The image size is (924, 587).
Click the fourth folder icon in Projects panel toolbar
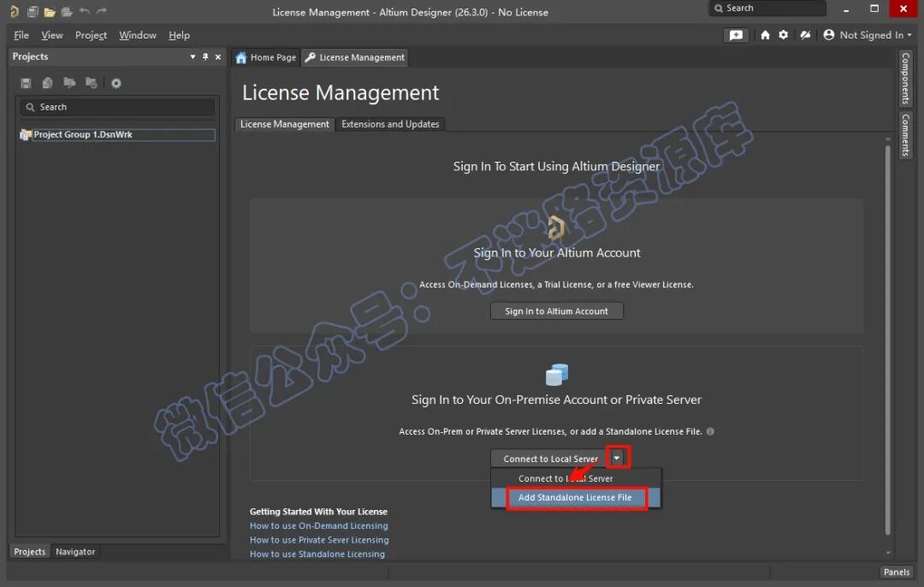(x=91, y=82)
